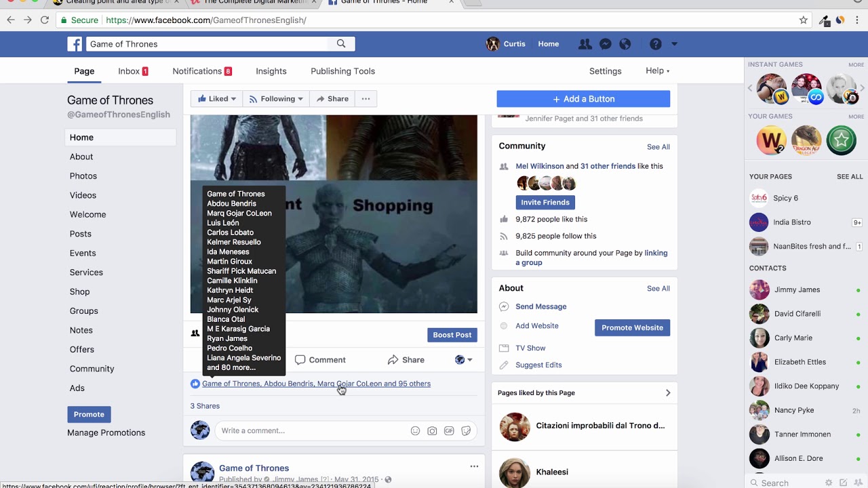Viewport: 868px width, 488px height.
Task: Open the 3 Shares link
Action: click(205, 406)
